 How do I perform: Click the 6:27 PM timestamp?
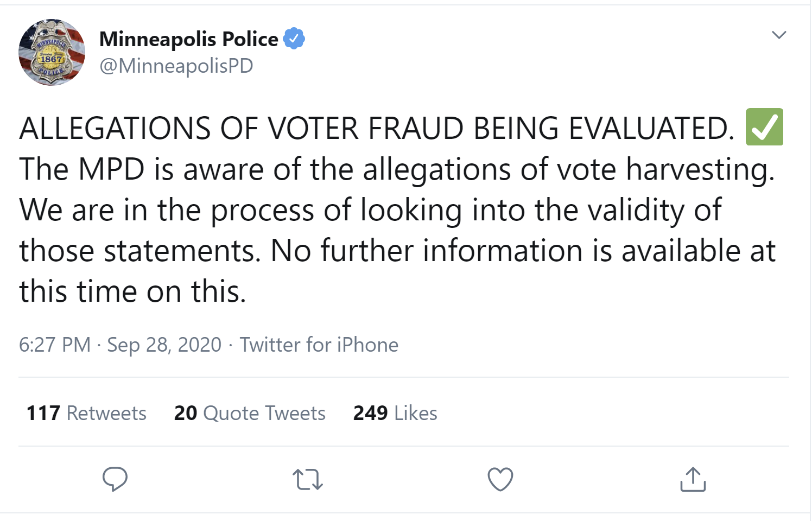pyautogui.click(x=55, y=345)
